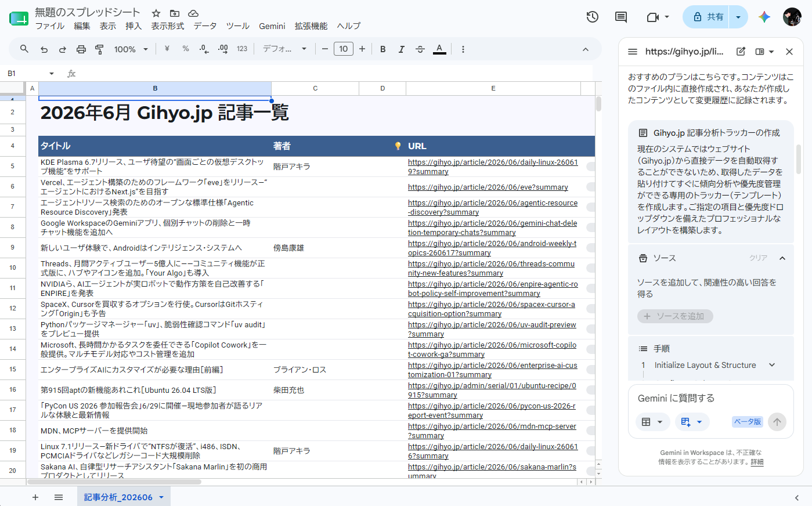Star this spreadsheet
Image resolution: width=812 pixels, height=506 pixels.
tap(156, 13)
